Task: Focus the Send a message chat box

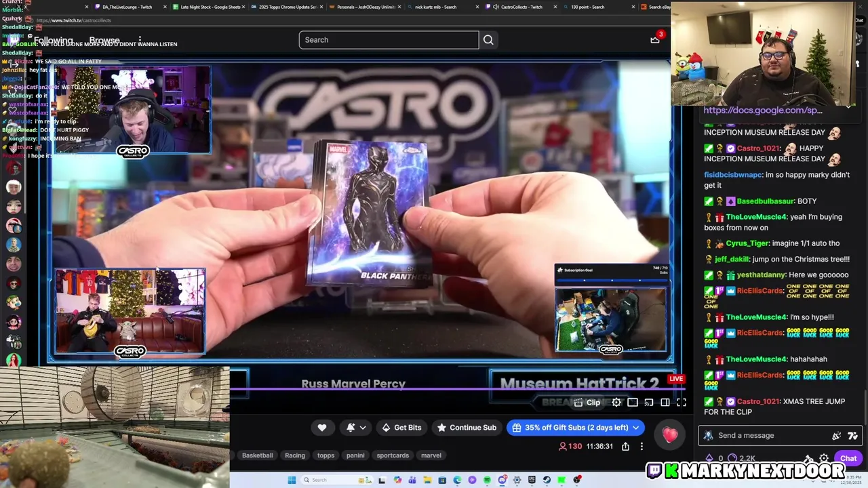Action: point(780,436)
